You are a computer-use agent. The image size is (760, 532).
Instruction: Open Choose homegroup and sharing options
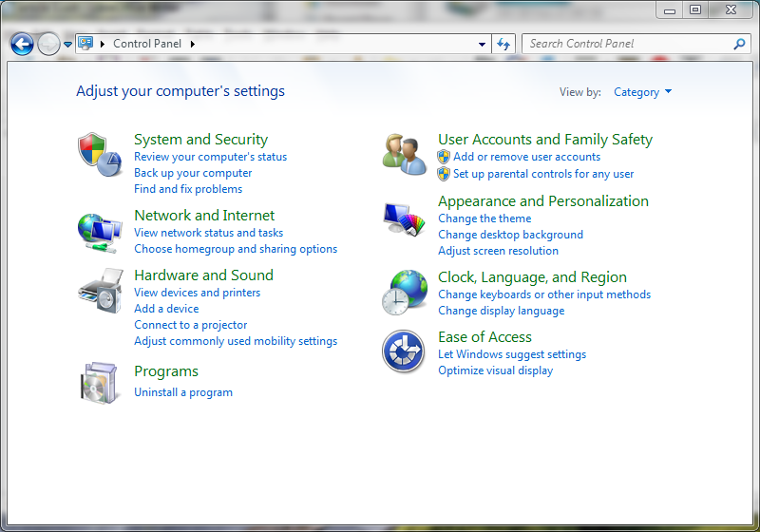[236, 249]
